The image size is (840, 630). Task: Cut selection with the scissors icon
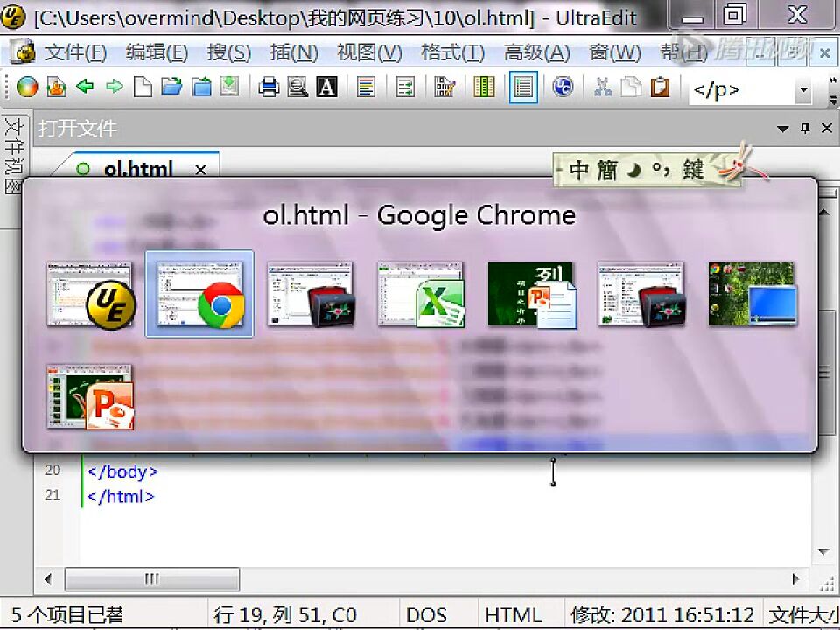(603, 87)
